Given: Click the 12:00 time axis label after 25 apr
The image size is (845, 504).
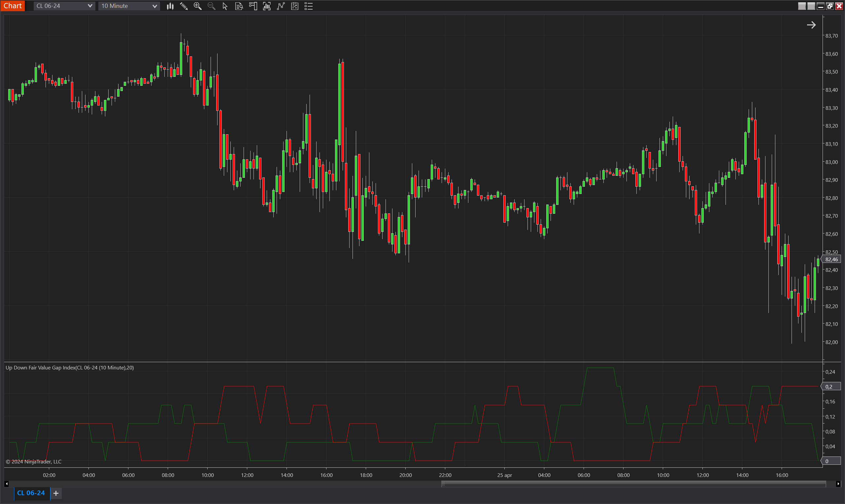Looking at the screenshot, I should pos(702,475).
